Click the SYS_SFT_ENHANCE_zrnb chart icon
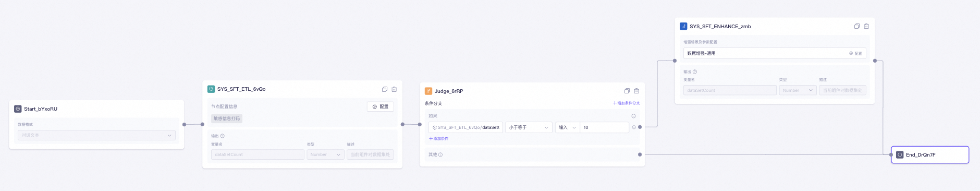The image size is (980, 191). click(683, 26)
